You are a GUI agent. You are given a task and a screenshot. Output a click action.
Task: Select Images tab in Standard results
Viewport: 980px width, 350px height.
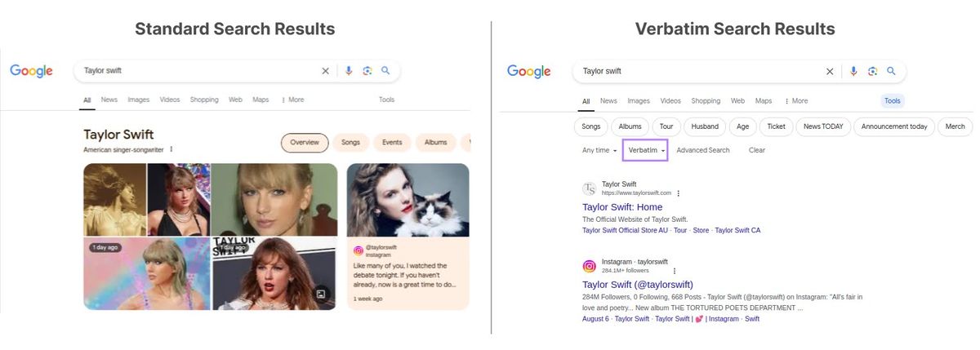coord(139,100)
